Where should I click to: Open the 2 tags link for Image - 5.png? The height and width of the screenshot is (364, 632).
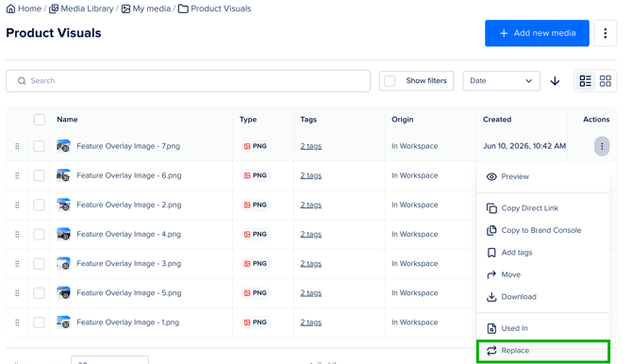tap(310, 293)
